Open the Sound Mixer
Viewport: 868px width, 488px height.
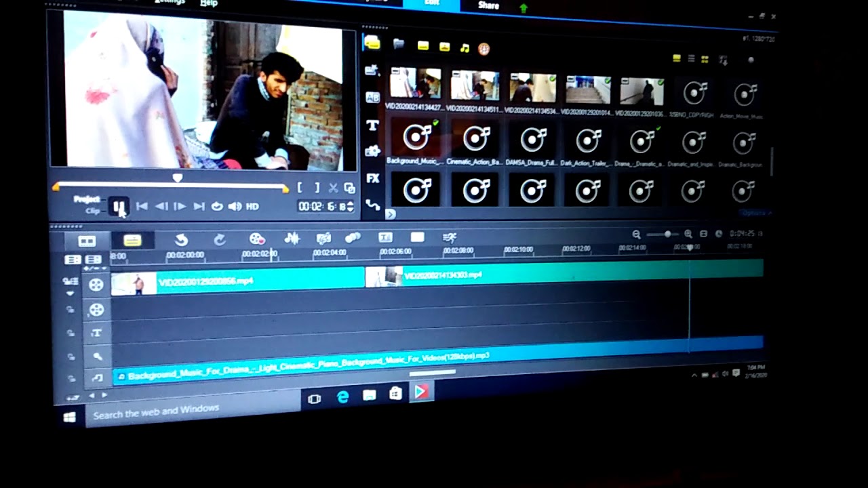292,238
